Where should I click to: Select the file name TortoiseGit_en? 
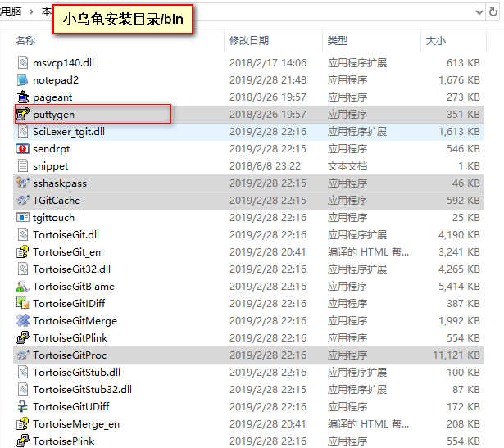click(x=67, y=252)
